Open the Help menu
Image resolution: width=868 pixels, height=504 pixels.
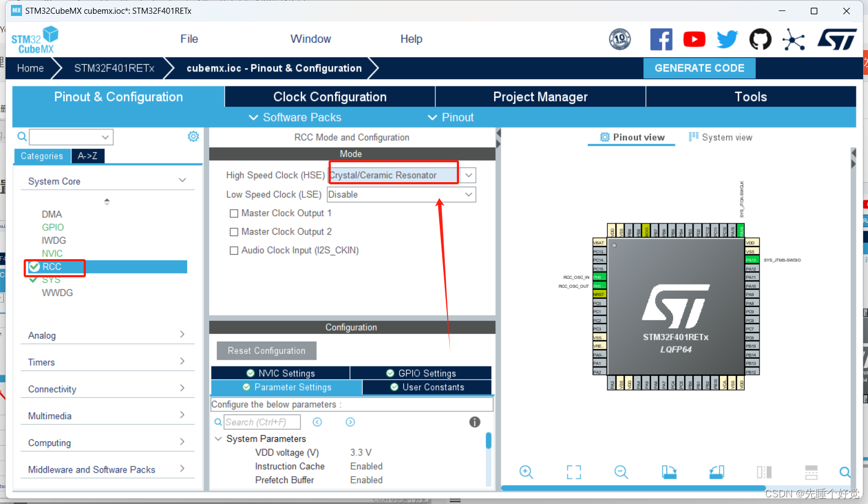(411, 39)
